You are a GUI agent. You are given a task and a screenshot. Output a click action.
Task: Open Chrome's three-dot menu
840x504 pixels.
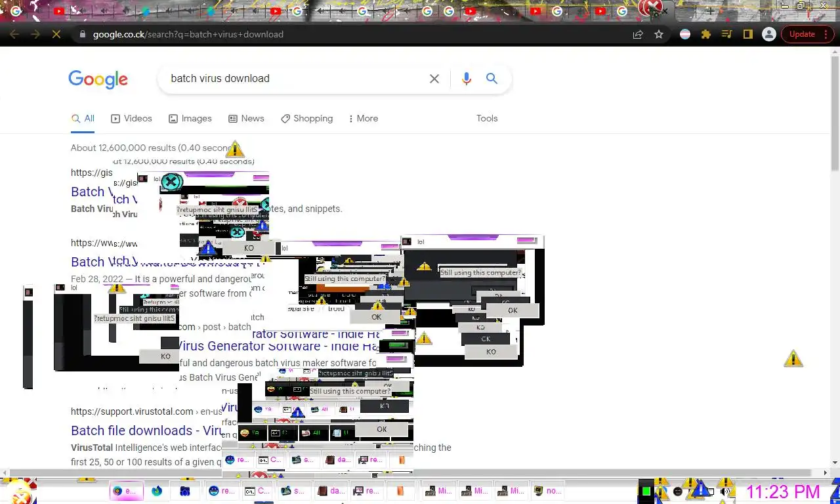[826, 34]
